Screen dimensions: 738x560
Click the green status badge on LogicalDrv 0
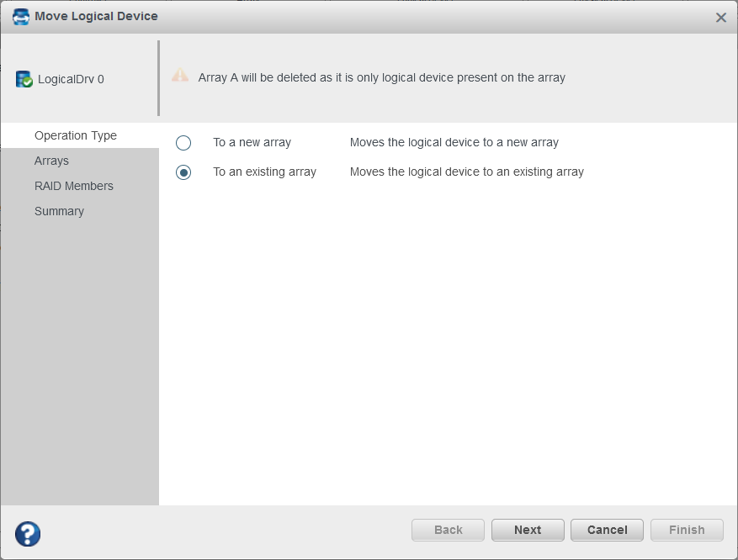coord(26,82)
